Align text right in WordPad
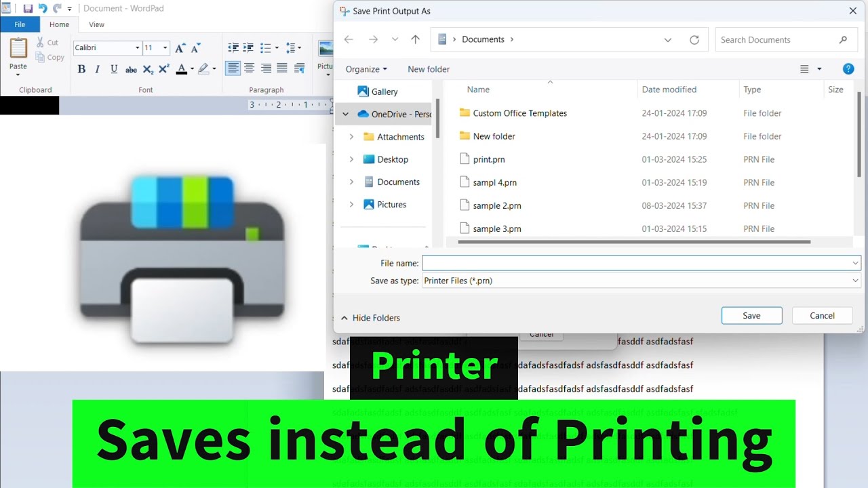Viewport: 868px width, 488px height. [266, 68]
